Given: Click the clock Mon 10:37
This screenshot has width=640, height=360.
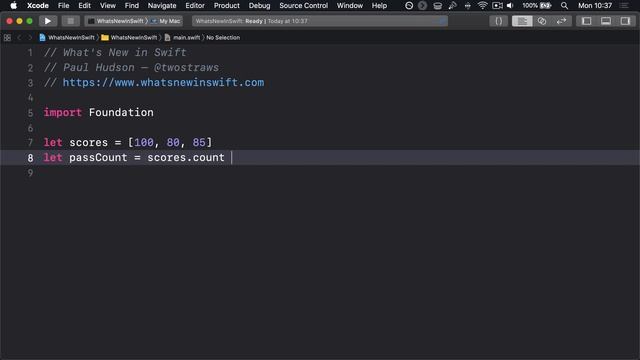Looking at the screenshot, I should (595, 5).
